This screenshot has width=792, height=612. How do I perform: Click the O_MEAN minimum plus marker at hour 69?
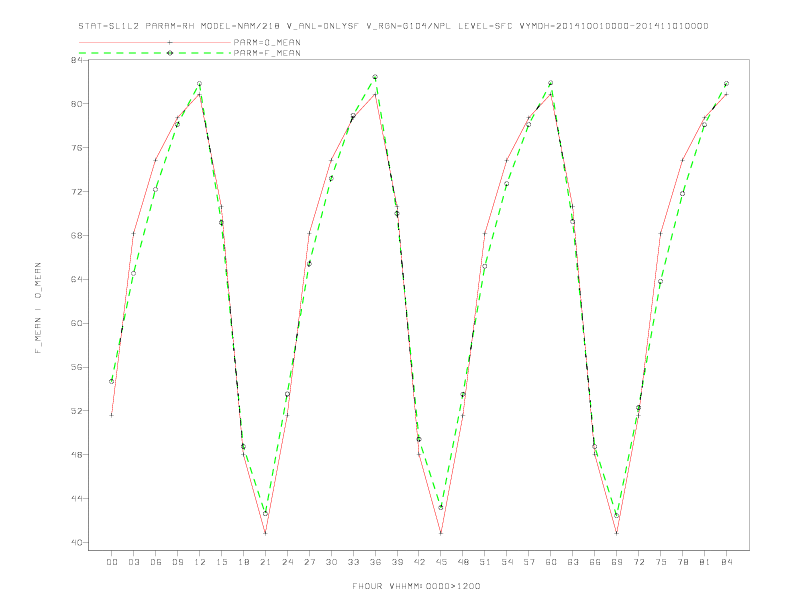coord(617,533)
